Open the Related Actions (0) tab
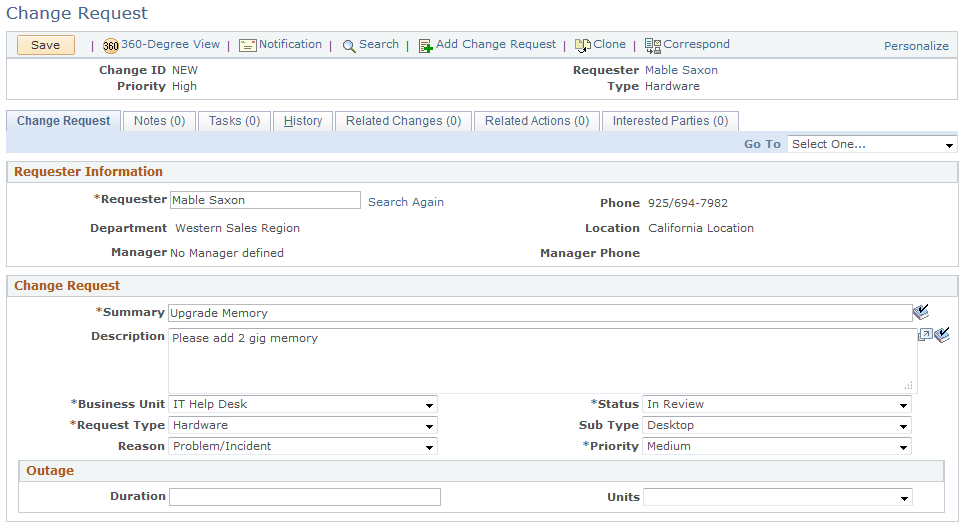Screen dimensions: 968x526 (537, 121)
